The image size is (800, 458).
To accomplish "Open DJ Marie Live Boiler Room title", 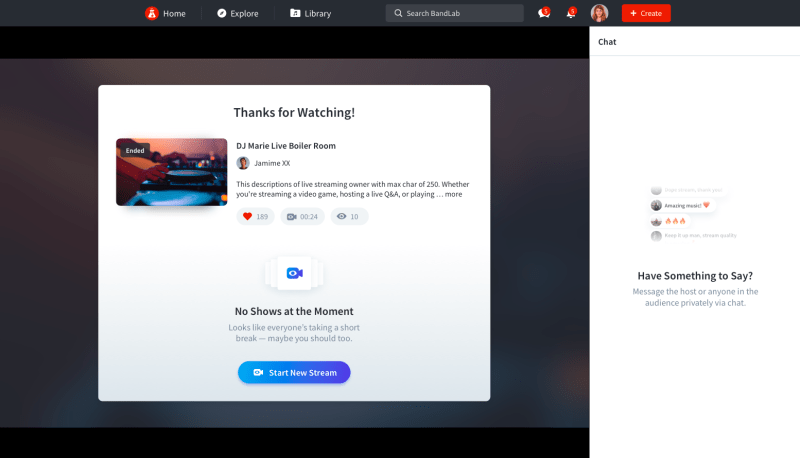I will click(286, 146).
